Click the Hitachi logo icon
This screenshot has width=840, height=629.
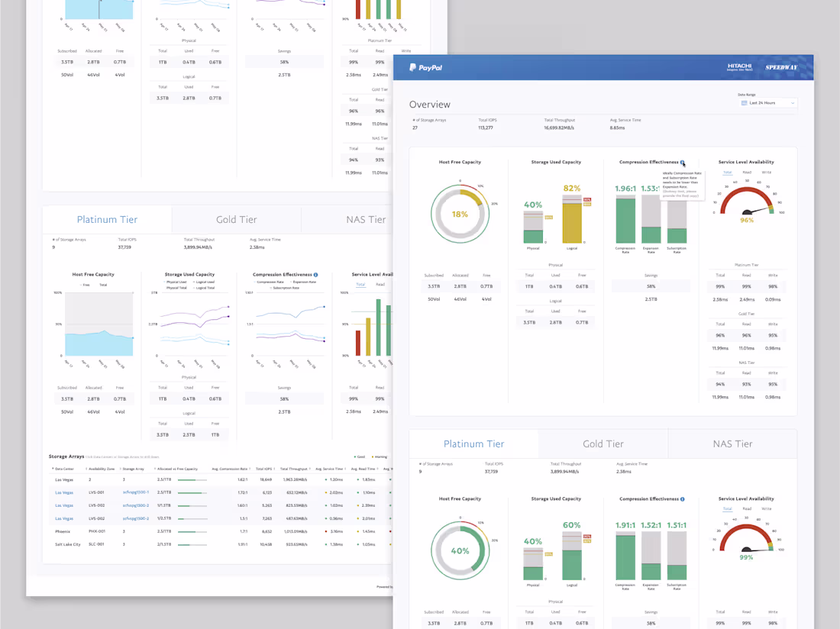tap(741, 66)
